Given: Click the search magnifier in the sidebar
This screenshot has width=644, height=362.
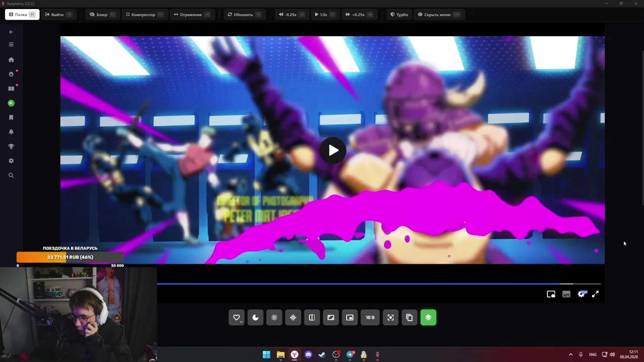Looking at the screenshot, I should click(11, 175).
